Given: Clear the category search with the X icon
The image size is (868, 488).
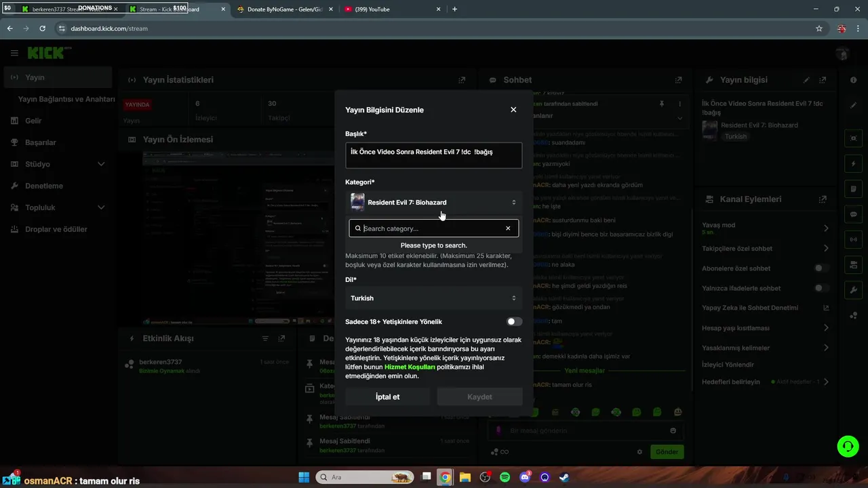Looking at the screenshot, I should [508, 228].
